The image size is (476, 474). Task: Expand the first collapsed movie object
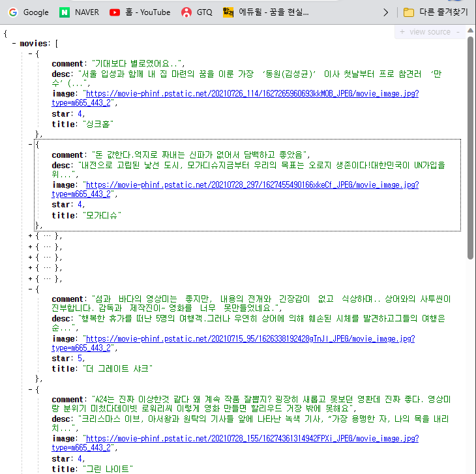[x=30, y=236]
